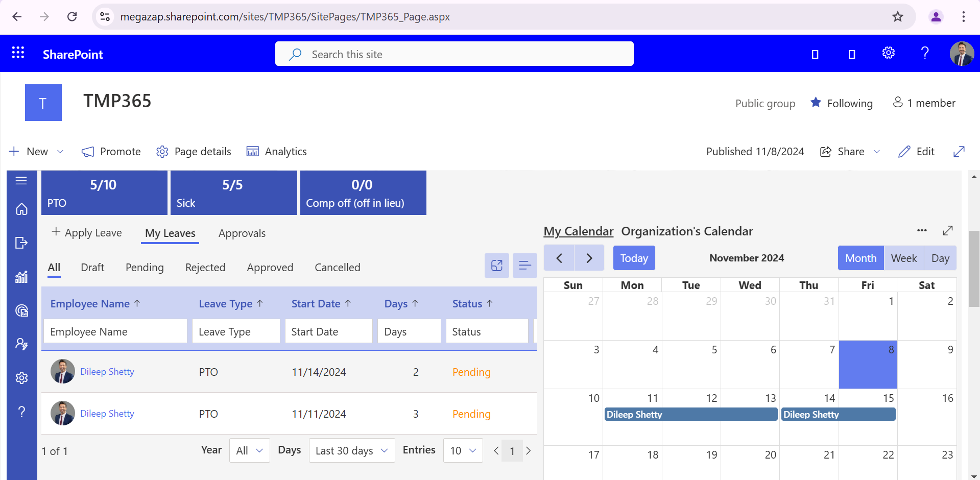Open the Year All dropdown
Screen dimensions: 980x480
[250, 450]
